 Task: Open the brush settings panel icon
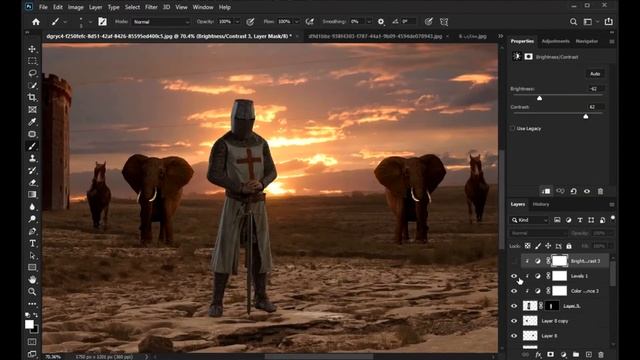(102, 22)
